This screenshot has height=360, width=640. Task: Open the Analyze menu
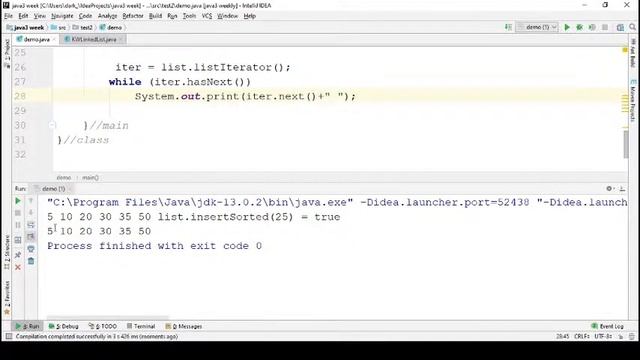107,16
